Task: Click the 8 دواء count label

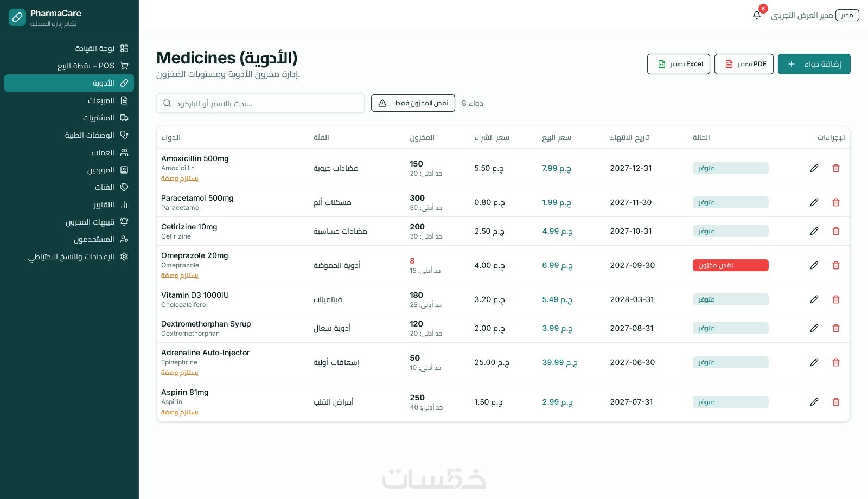Action: point(473,103)
